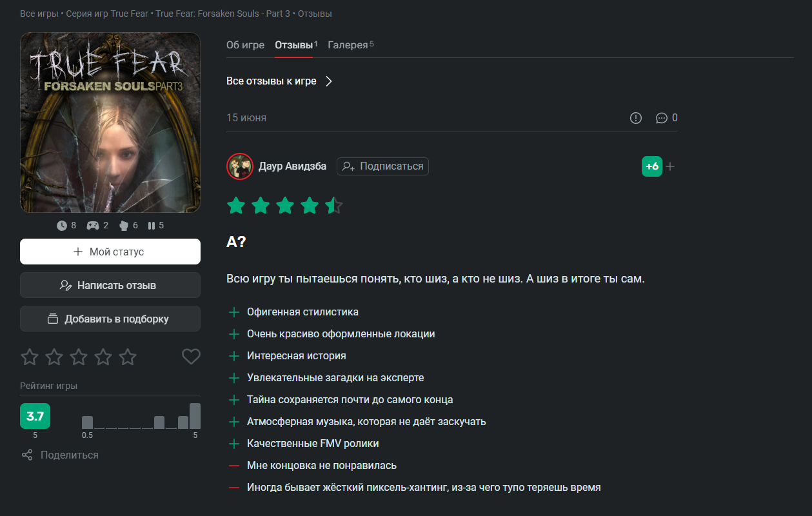The width and height of the screenshot is (812, 516).
Task: Click 'Мне концовка не понравилась' con line
Action: point(321,466)
